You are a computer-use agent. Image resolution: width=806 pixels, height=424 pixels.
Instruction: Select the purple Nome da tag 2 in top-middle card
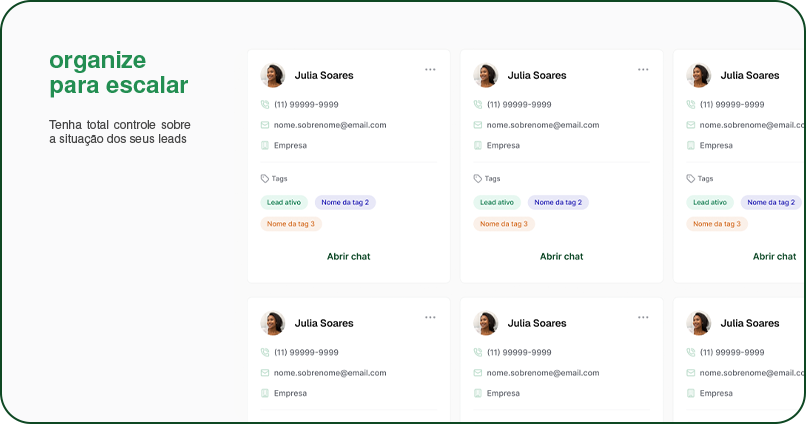558,202
